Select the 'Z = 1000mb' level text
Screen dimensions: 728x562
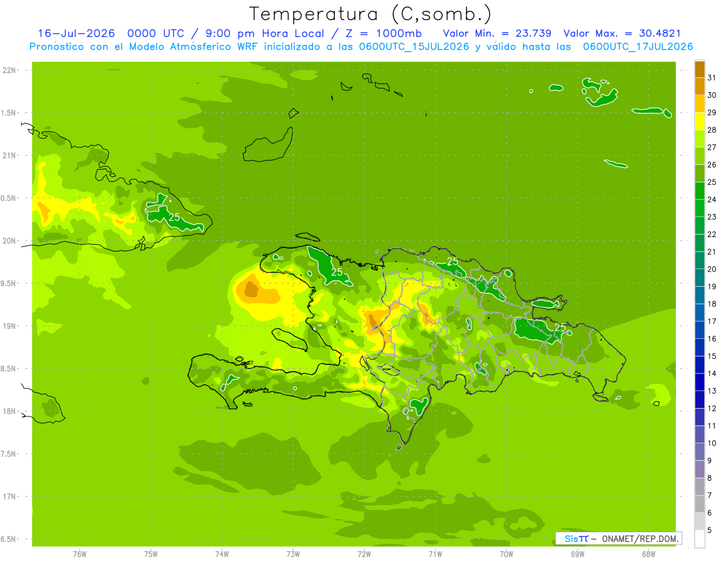pyautogui.click(x=383, y=33)
